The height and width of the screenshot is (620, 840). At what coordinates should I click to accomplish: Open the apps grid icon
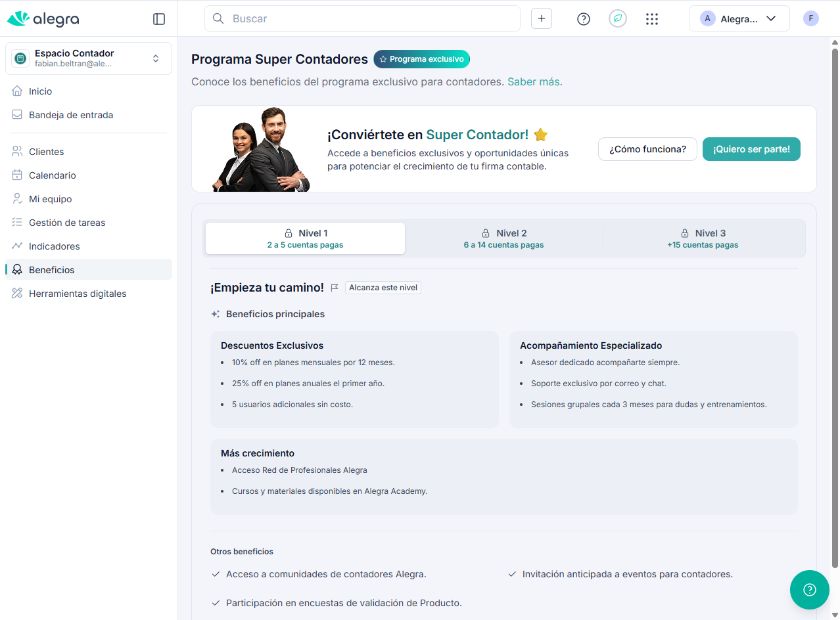pyautogui.click(x=651, y=19)
